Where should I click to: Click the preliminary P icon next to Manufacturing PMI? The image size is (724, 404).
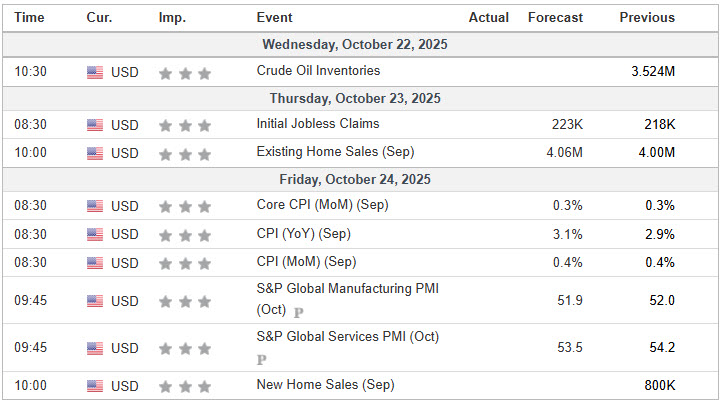coord(298,312)
